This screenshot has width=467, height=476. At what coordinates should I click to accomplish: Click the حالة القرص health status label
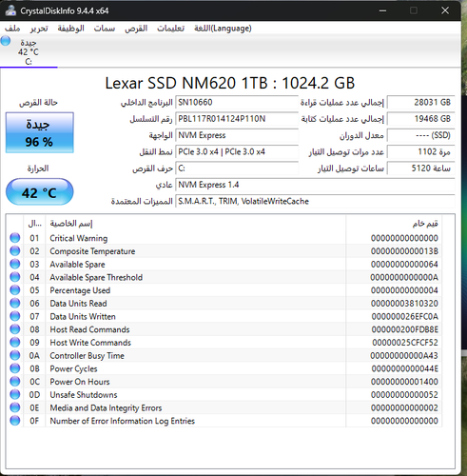[x=38, y=103]
